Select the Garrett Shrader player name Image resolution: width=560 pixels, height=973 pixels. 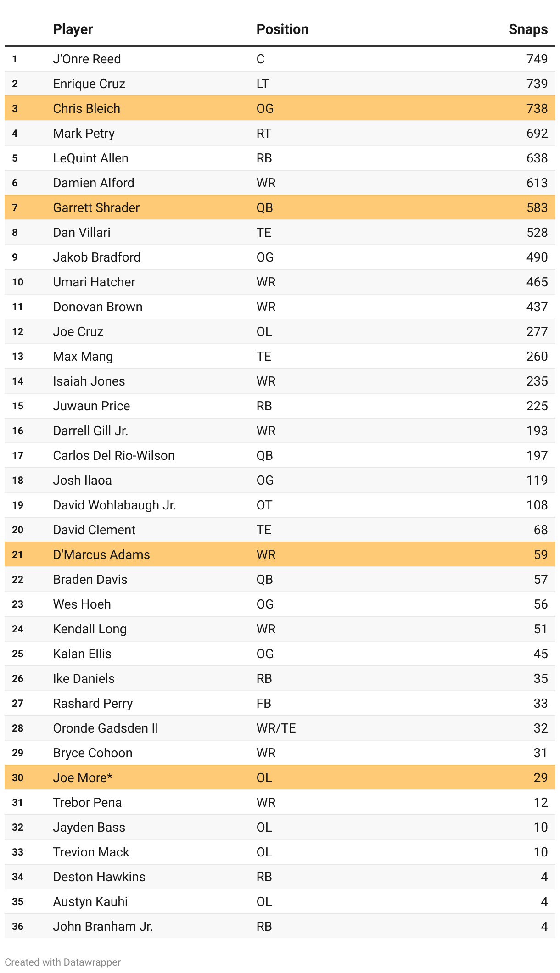(x=96, y=207)
